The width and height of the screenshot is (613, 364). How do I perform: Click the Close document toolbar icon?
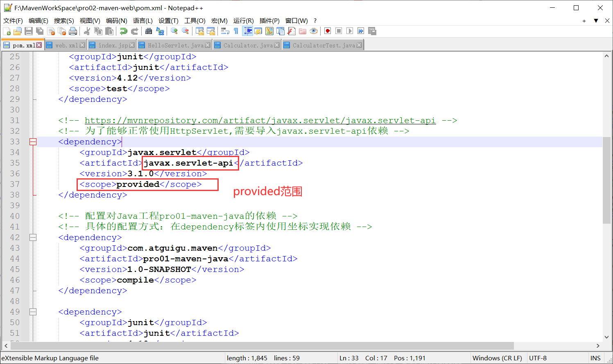pos(51,31)
